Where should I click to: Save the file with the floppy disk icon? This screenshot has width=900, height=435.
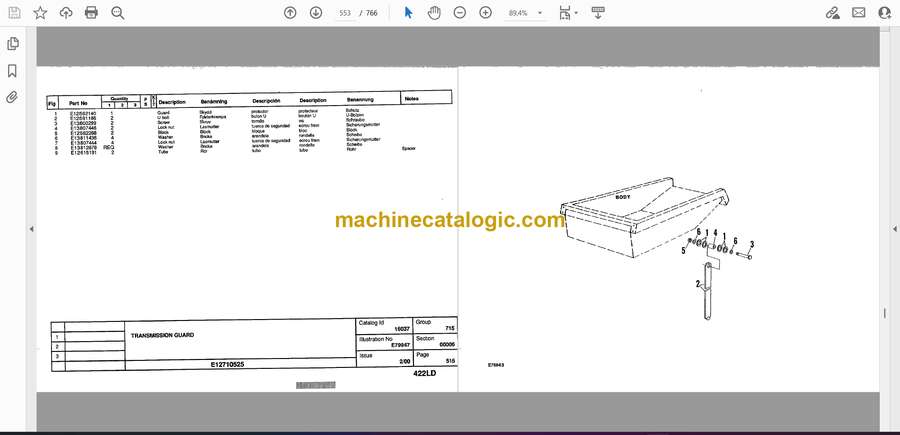pyautogui.click(x=14, y=13)
